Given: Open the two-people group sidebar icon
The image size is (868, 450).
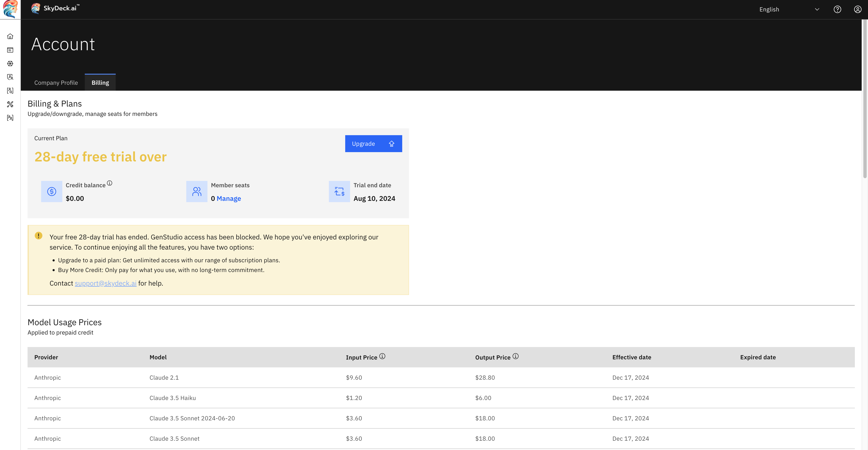Looking at the screenshot, I should (10, 118).
